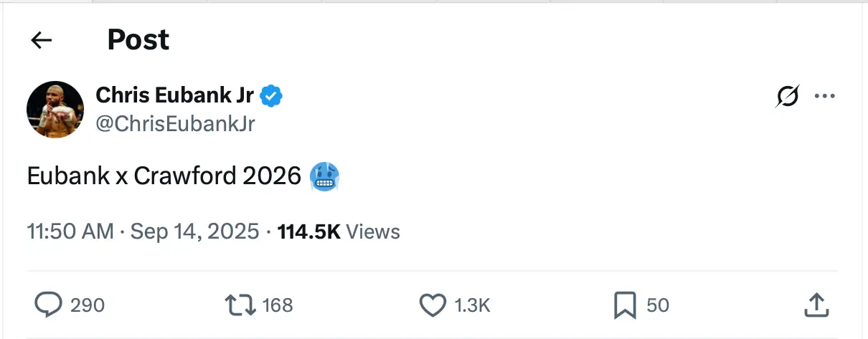Click the 11:50 AM Sep 14, 2025 timestamp
Screen dimensions: 868x339
[x=143, y=231]
